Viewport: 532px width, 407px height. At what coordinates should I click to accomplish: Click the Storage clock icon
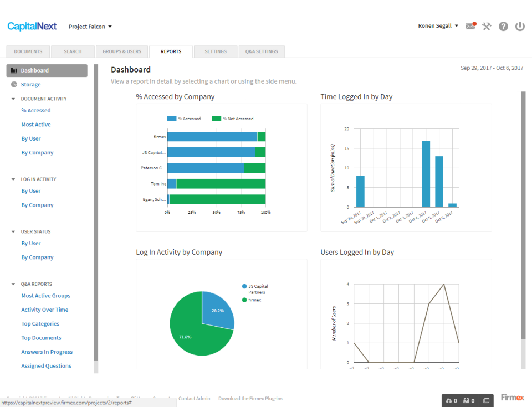pos(14,84)
